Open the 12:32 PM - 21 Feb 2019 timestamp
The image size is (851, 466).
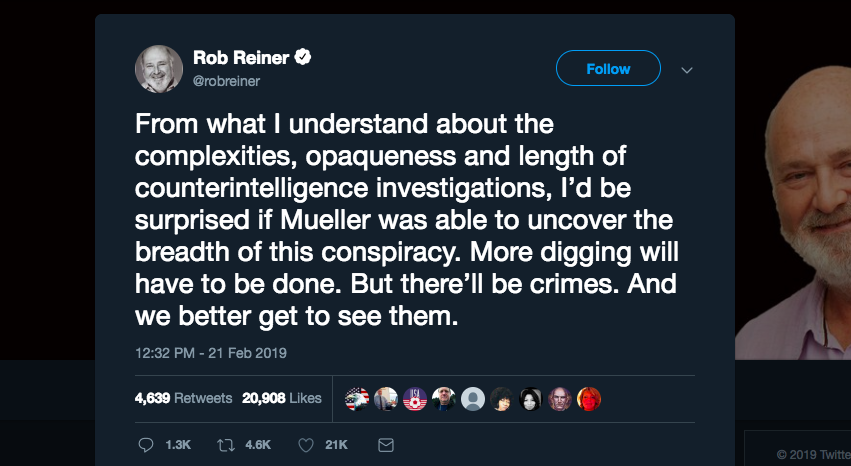(211, 353)
